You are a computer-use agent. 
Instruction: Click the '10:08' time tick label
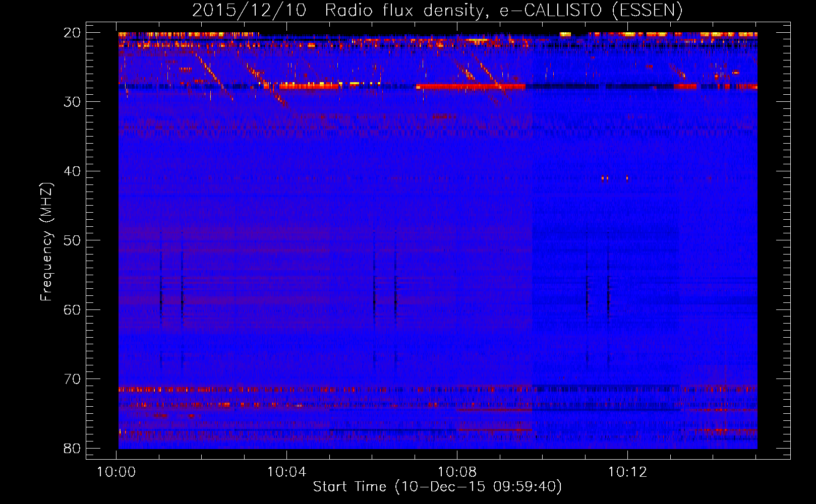[x=457, y=472]
